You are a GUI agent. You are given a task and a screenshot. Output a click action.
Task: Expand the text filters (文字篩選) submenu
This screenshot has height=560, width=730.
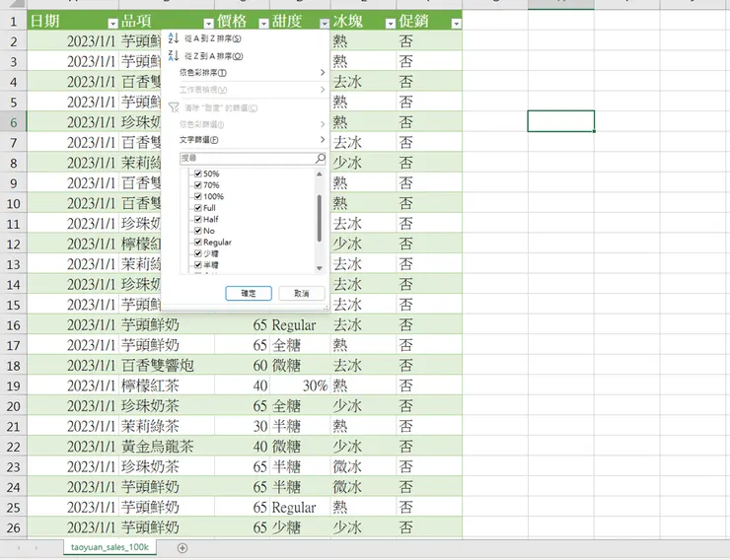pyautogui.click(x=323, y=140)
